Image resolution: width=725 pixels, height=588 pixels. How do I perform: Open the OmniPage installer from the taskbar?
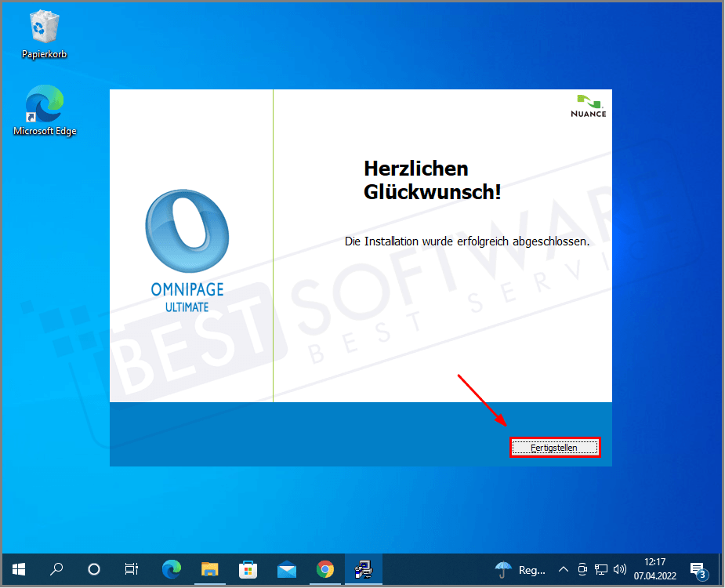(363, 569)
